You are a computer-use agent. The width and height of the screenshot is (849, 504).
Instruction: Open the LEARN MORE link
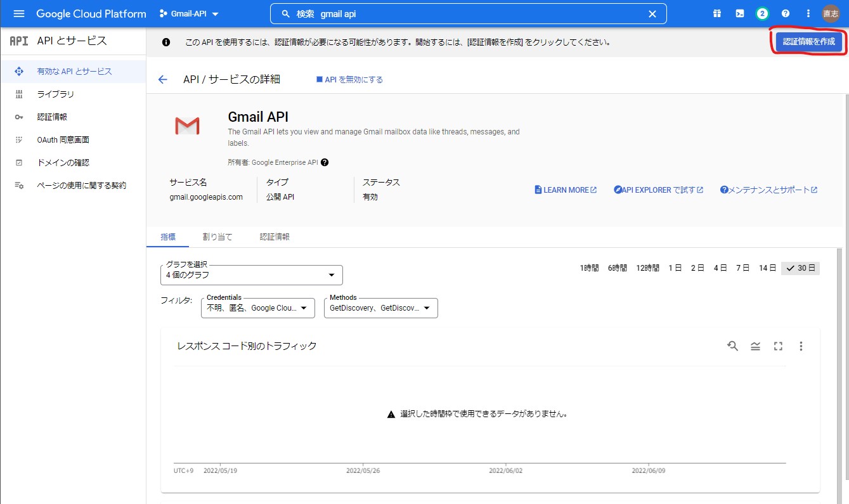point(566,190)
